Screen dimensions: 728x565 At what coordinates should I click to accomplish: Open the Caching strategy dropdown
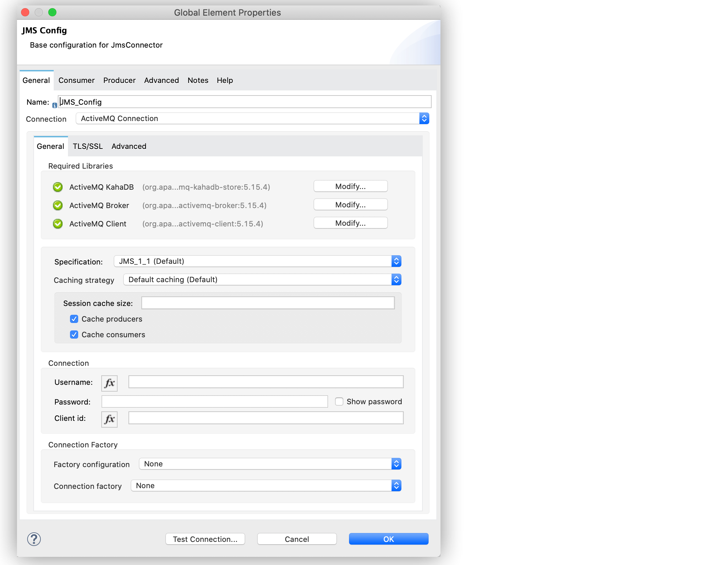tap(396, 279)
